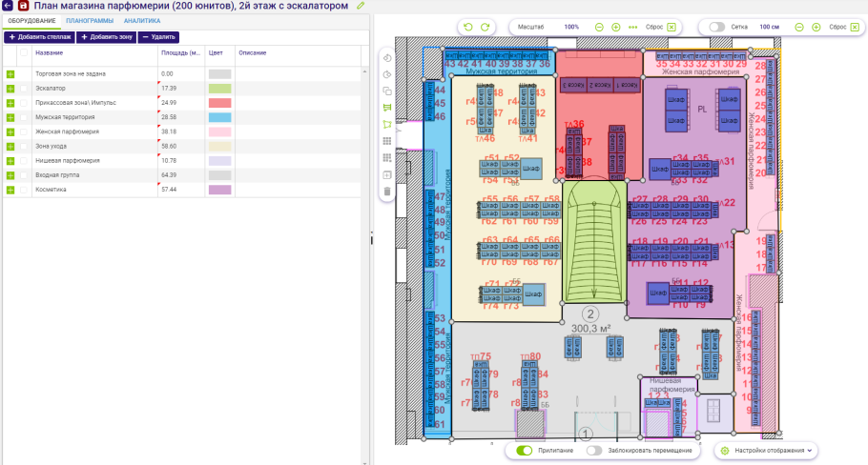Click the undo arrow icon
Image resolution: width=868 pixels, height=465 pixels.
click(x=468, y=28)
